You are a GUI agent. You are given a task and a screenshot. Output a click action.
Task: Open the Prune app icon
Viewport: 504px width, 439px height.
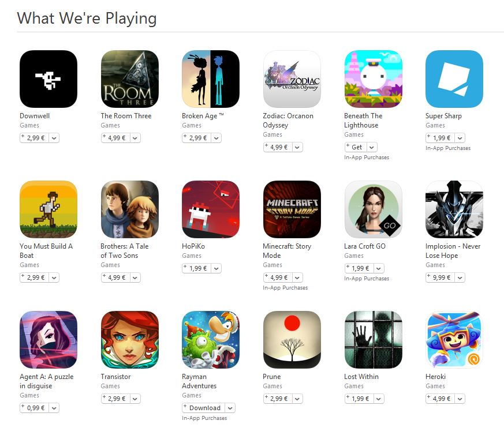292,340
